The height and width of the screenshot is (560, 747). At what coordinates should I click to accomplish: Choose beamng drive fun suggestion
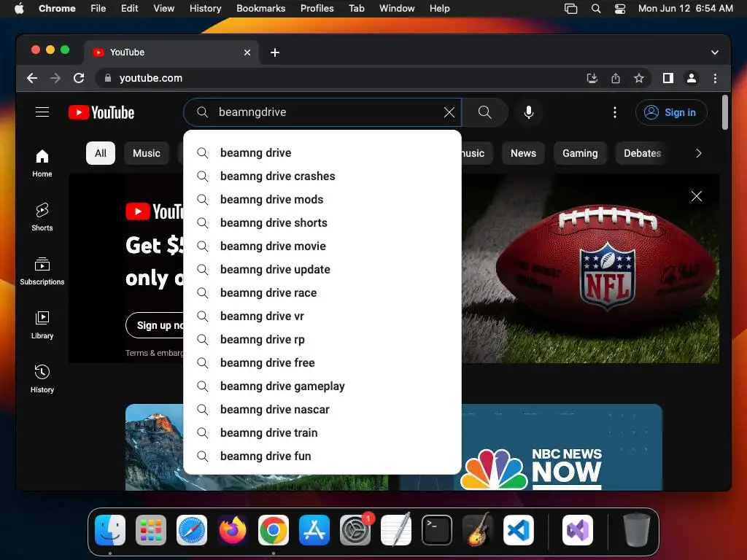tap(322, 456)
